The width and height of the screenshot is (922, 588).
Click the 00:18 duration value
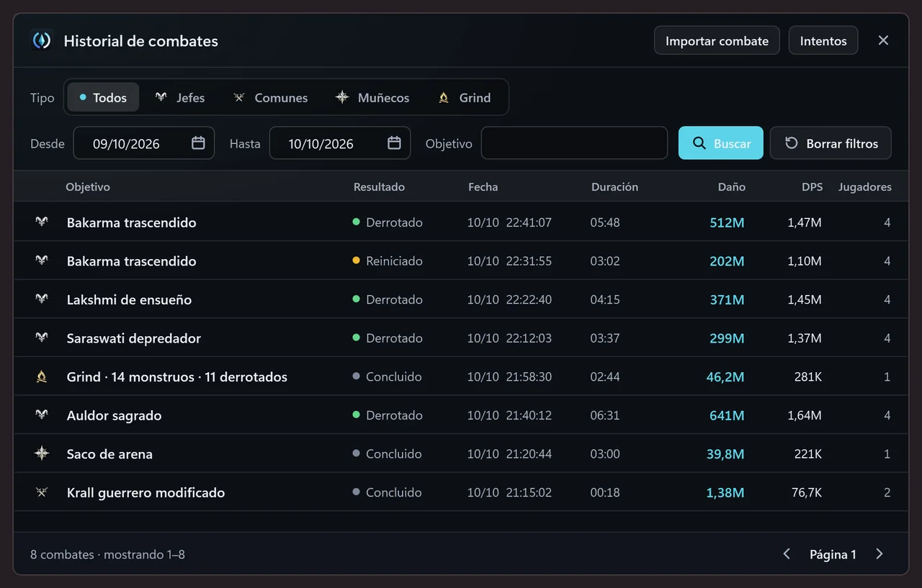[x=604, y=492]
